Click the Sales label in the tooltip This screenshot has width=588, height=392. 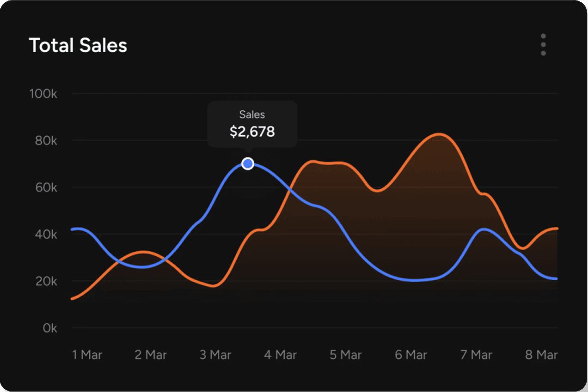click(x=252, y=115)
